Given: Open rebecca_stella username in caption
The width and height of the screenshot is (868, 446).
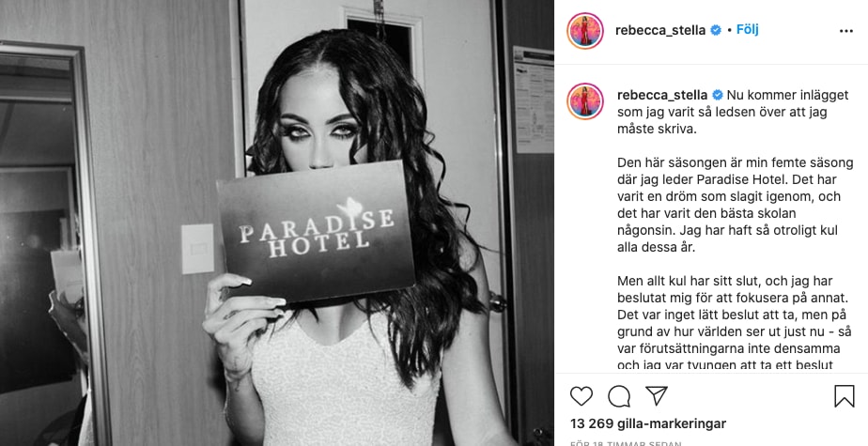Looking at the screenshot, I should (662, 95).
